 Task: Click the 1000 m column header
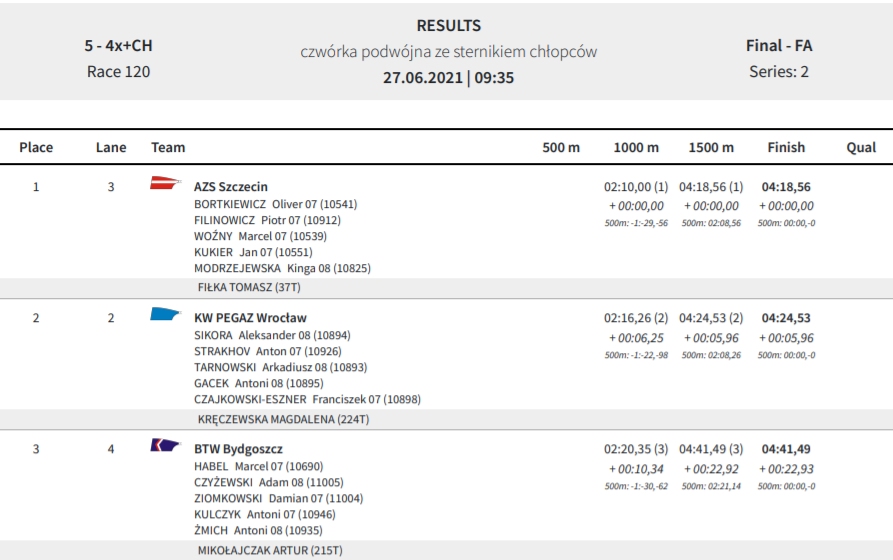pos(636,148)
